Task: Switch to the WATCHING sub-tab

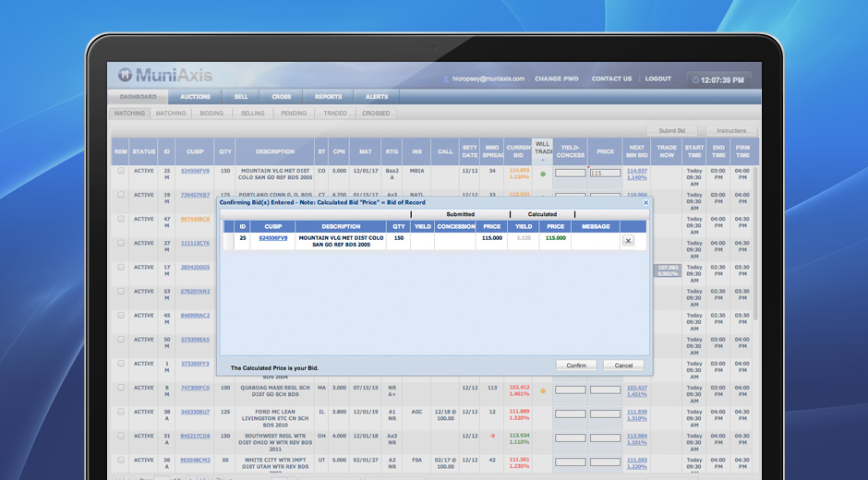Action: point(129,113)
